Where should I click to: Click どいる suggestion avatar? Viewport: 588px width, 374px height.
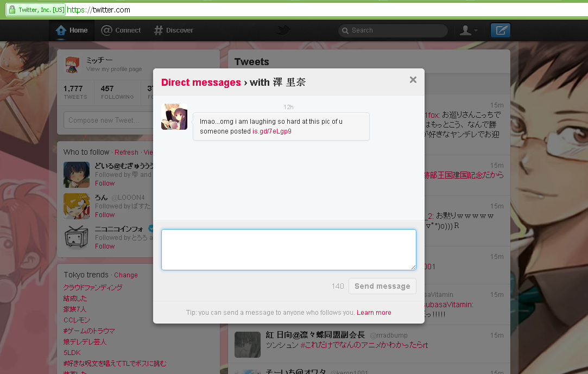[77, 175]
